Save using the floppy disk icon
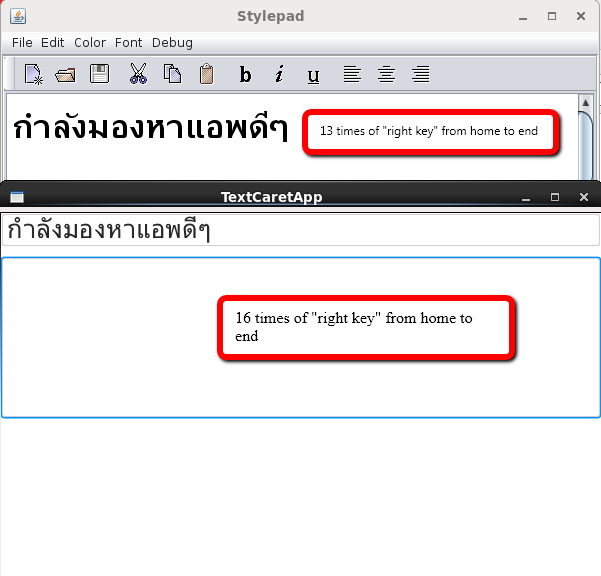The image size is (601, 576). click(99, 74)
